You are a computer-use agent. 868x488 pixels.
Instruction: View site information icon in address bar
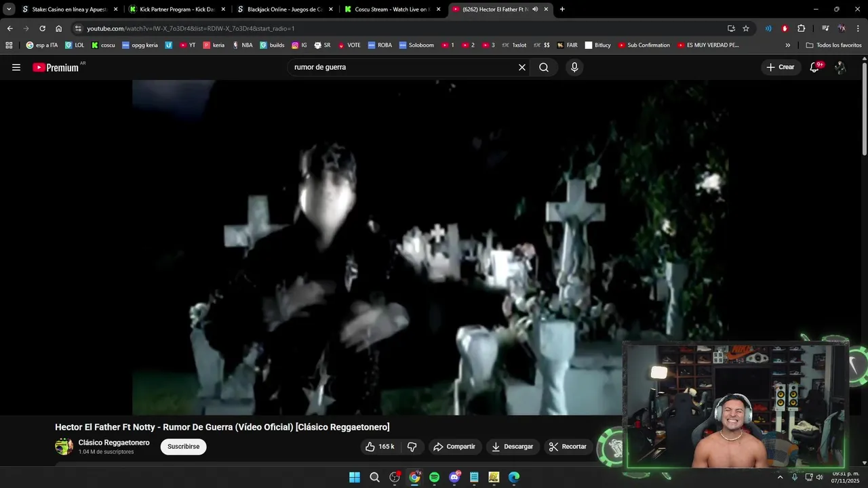click(x=79, y=28)
